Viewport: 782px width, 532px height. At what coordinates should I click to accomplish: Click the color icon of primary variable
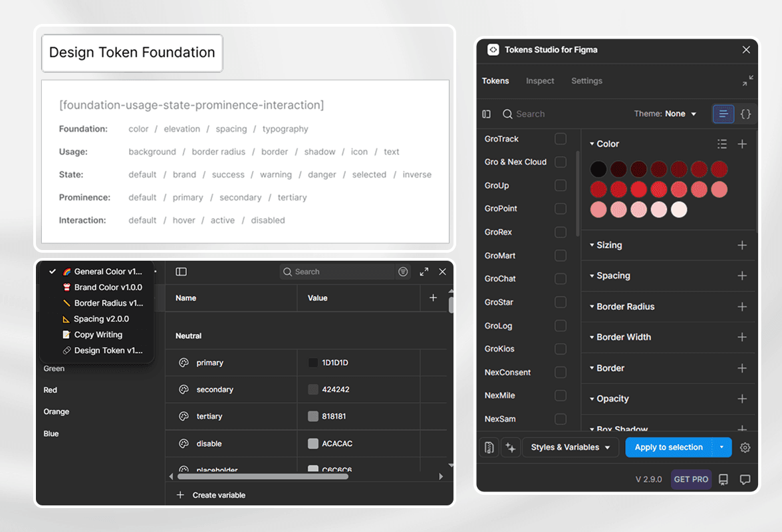[184, 362]
